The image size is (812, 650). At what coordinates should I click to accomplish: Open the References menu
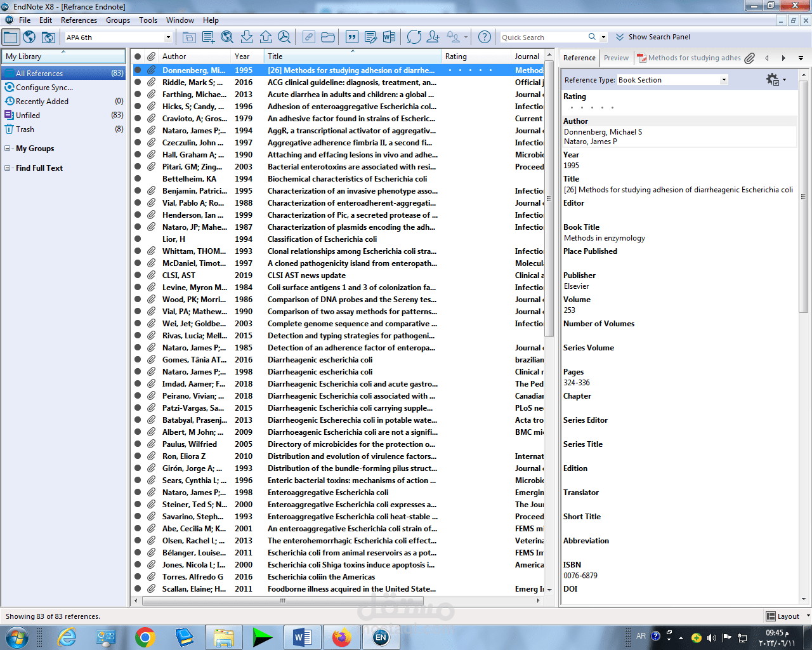79,20
